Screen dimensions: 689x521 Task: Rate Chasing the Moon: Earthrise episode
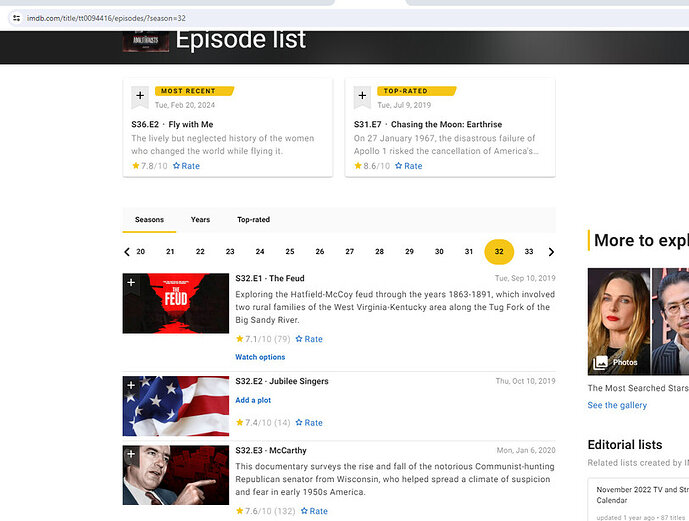[x=409, y=166]
